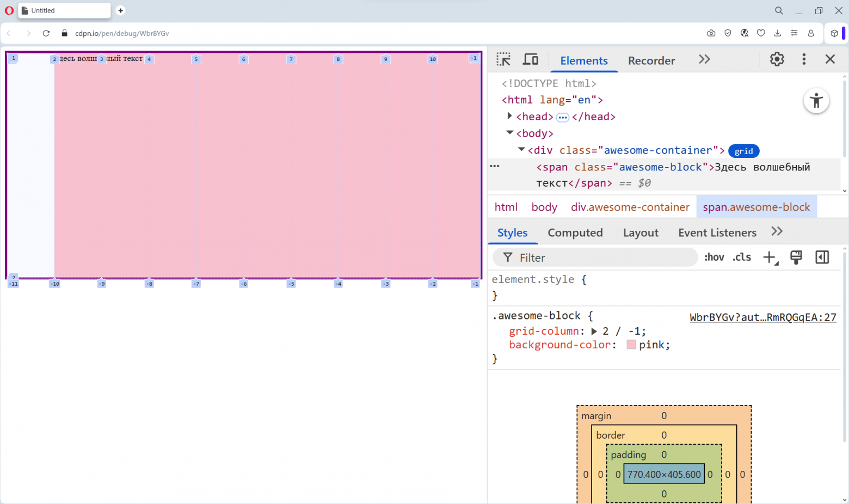Expand the grid-column property arrow
The width and height of the screenshot is (849, 504).
[x=594, y=331]
